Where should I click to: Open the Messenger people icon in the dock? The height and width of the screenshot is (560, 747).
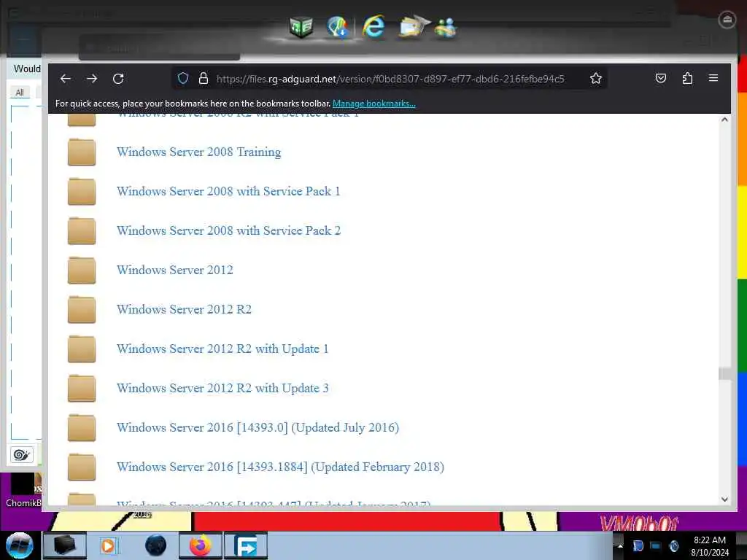446,28
